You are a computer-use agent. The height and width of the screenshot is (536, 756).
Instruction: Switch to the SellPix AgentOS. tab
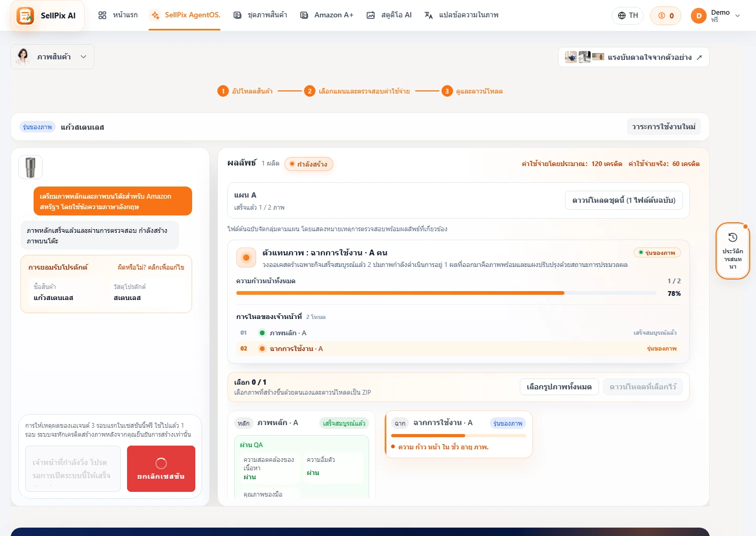185,15
